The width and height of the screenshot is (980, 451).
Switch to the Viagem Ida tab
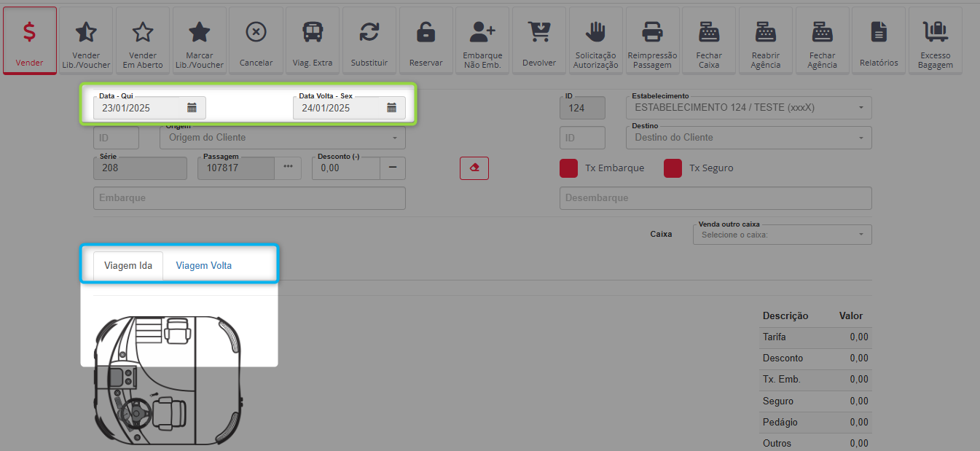[x=128, y=266]
